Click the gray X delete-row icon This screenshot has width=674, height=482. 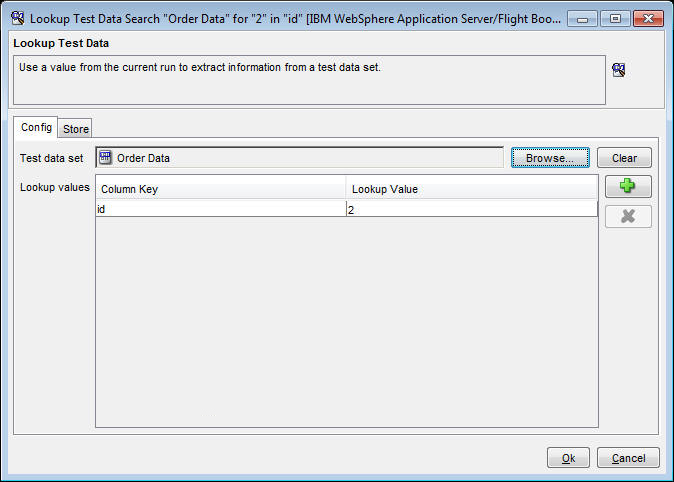(628, 216)
